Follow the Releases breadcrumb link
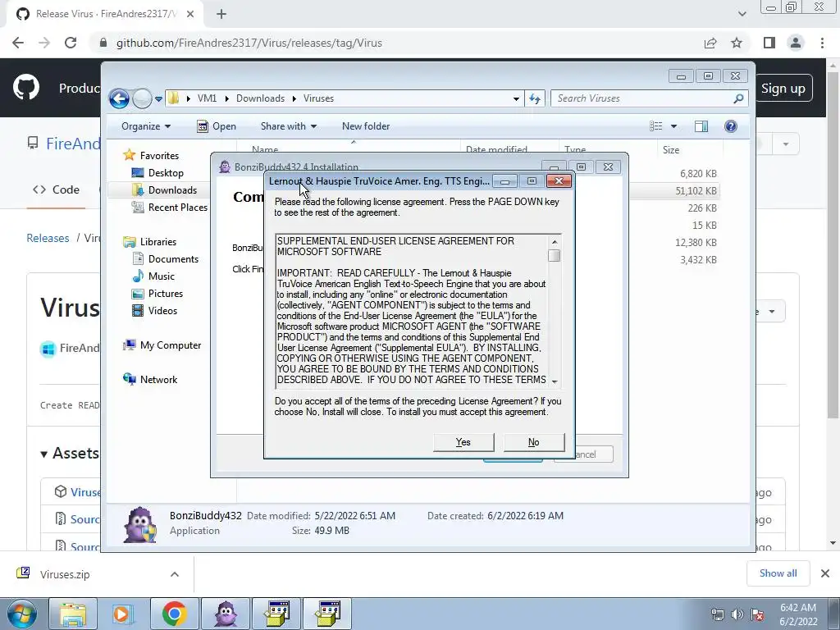This screenshot has height=630, width=840. [x=48, y=238]
